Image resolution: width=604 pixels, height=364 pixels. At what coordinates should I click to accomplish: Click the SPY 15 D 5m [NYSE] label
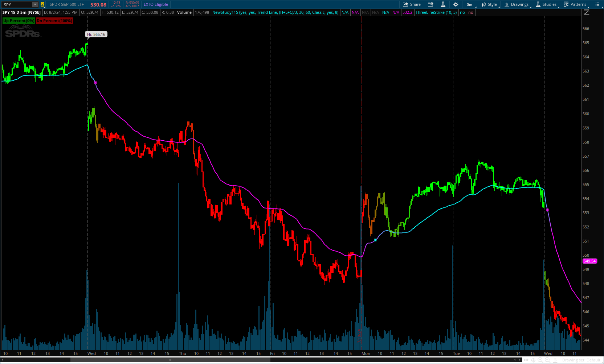[x=22, y=13]
